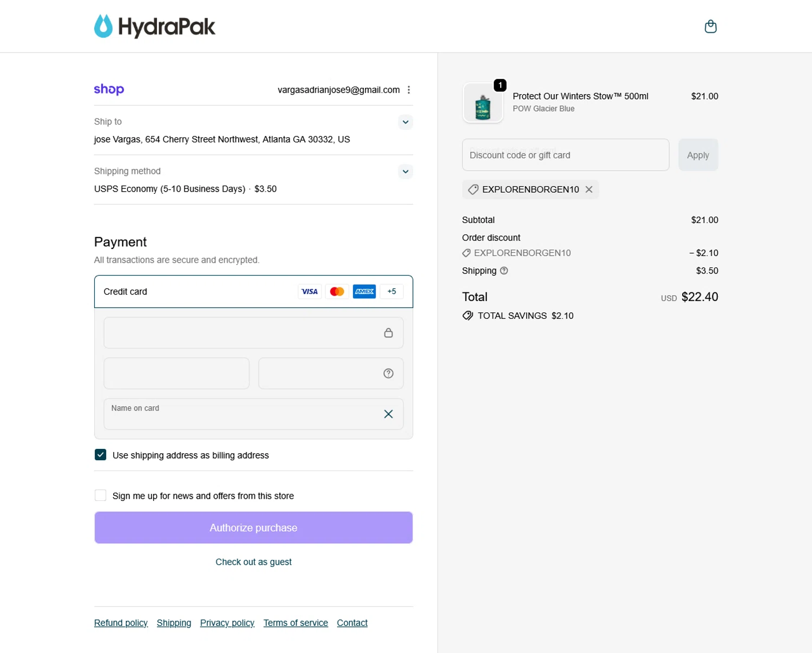The width and height of the screenshot is (812, 653).
Task: Click the Shipping info question icon
Action: point(504,271)
